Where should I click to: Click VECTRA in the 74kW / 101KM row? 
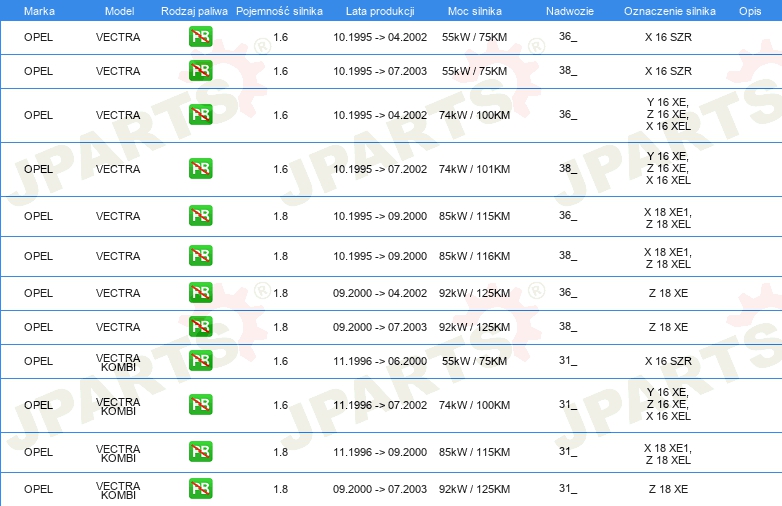click(x=118, y=169)
